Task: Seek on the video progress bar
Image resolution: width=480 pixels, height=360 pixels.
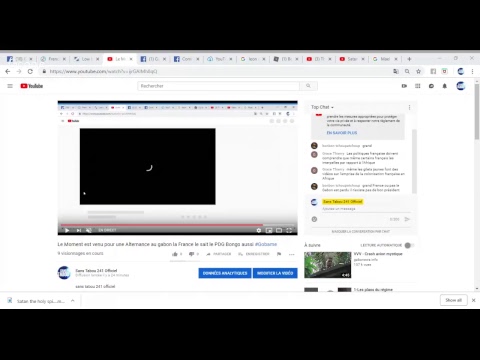Action: pos(177,225)
